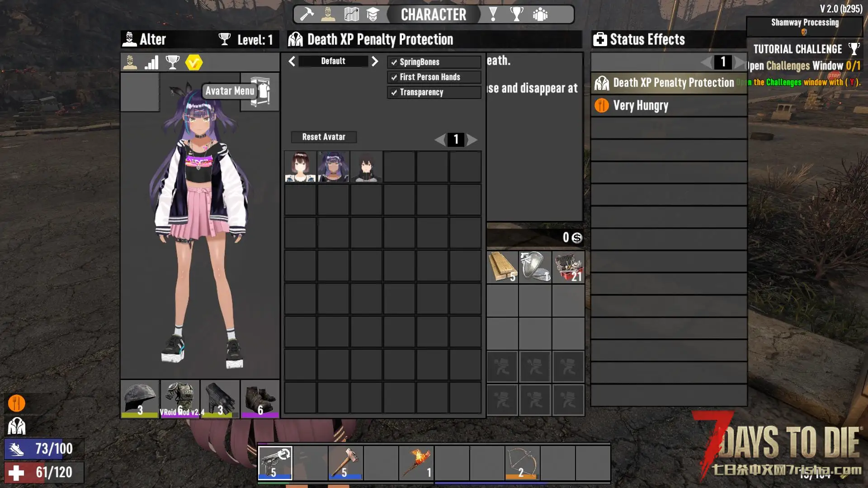Select the red toolbox item stack of 21
Screen dimensions: 868x488
point(568,267)
